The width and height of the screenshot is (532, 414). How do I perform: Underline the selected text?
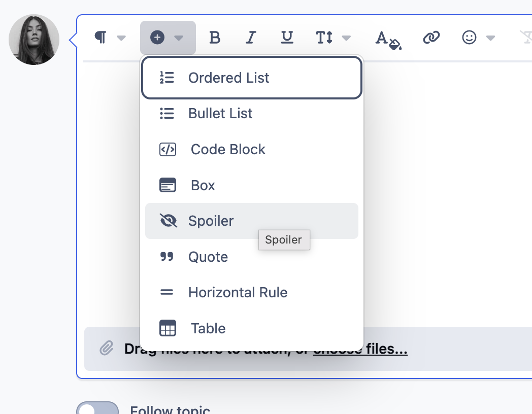click(287, 38)
